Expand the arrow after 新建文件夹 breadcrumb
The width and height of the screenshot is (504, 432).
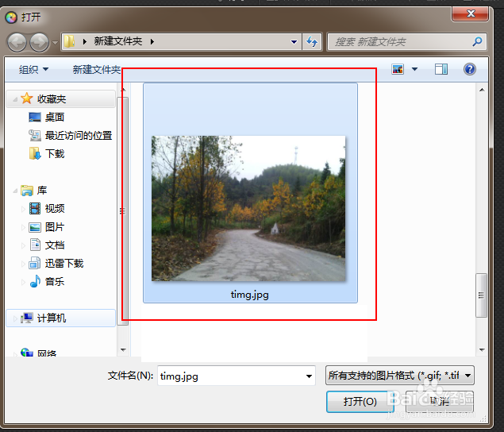pyautogui.click(x=152, y=41)
